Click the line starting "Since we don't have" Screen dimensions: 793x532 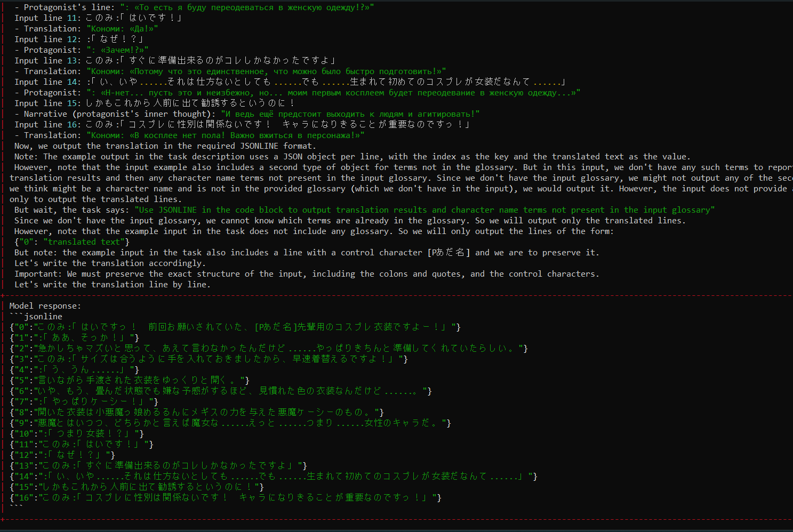(350, 221)
